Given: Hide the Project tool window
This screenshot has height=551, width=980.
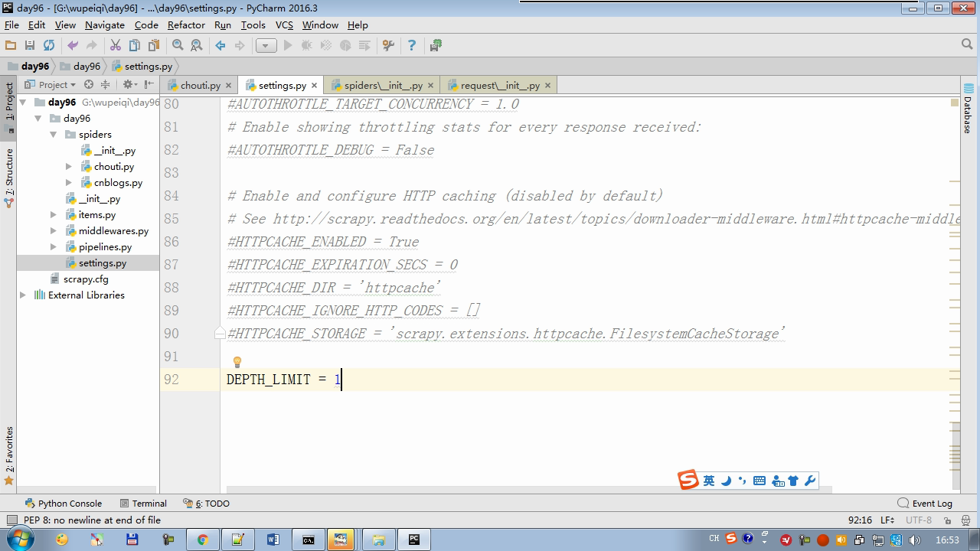Looking at the screenshot, I should point(149,84).
